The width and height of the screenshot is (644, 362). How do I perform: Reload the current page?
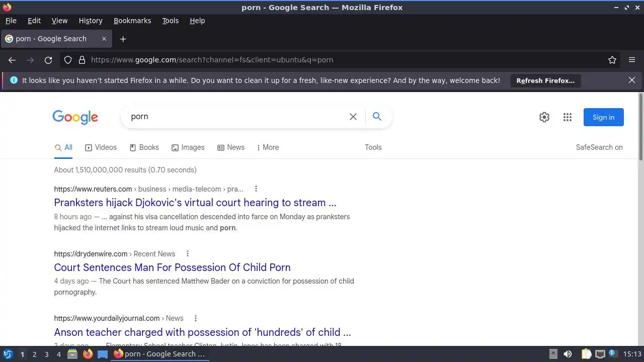click(48, 60)
